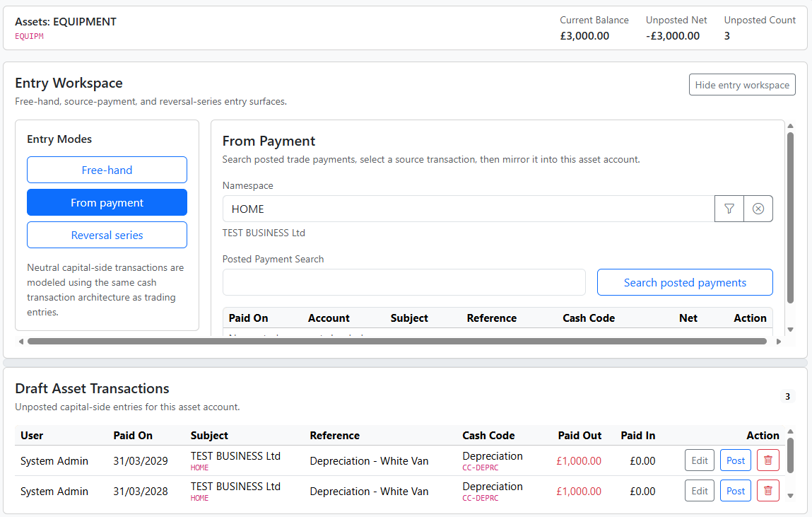Click the £1,000.00 Paid Out in 2028 row
Viewport: 812px width, 517px height.
(x=579, y=491)
